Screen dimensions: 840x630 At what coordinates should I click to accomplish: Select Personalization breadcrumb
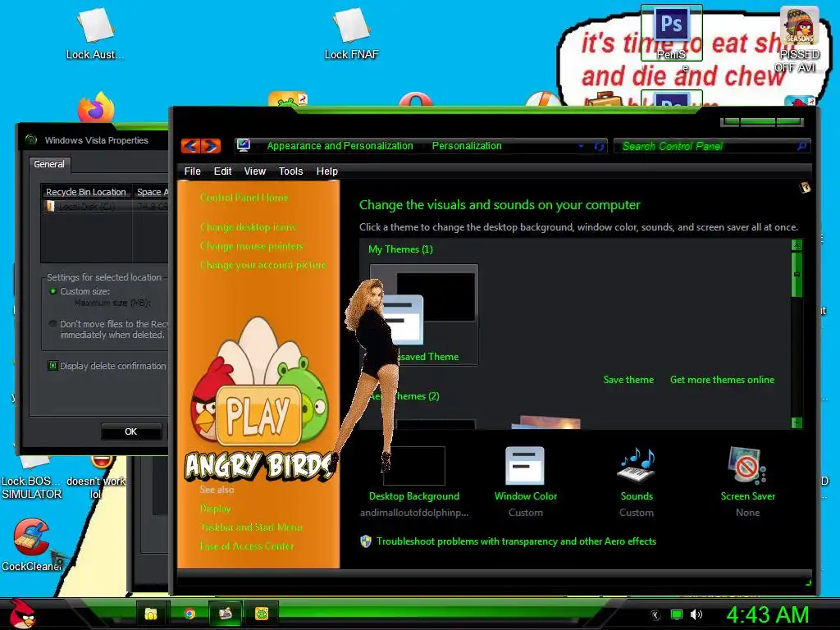tap(467, 146)
